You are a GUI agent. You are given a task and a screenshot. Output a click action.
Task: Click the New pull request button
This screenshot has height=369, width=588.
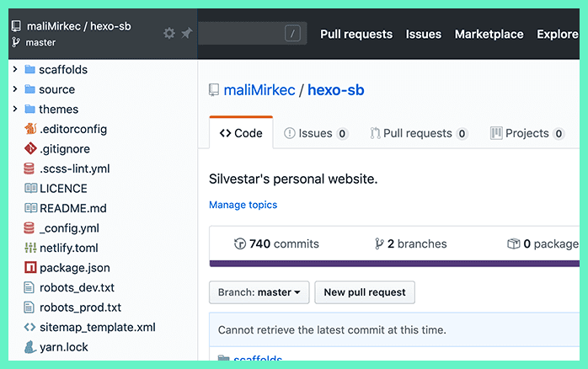[x=365, y=292]
